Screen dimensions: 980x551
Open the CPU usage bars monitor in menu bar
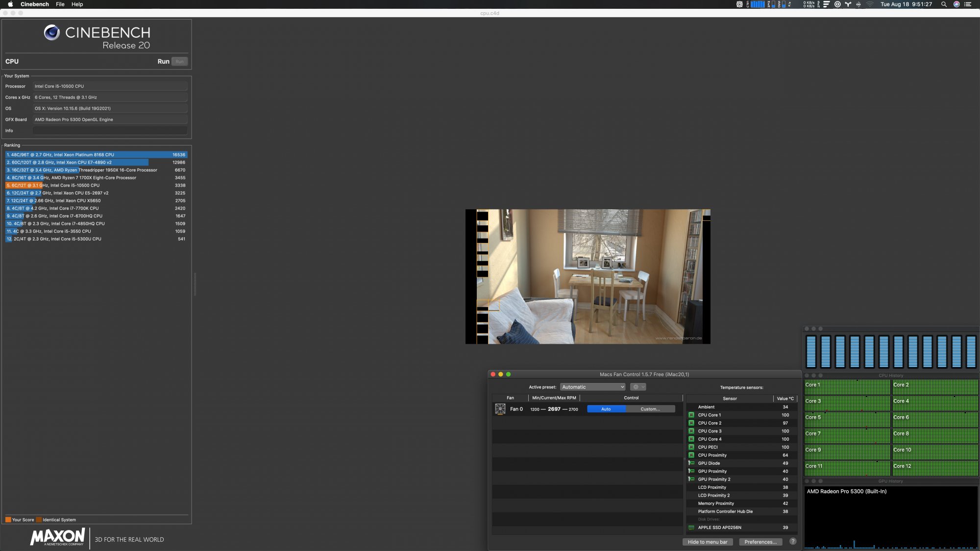click(x=755, y=4)
